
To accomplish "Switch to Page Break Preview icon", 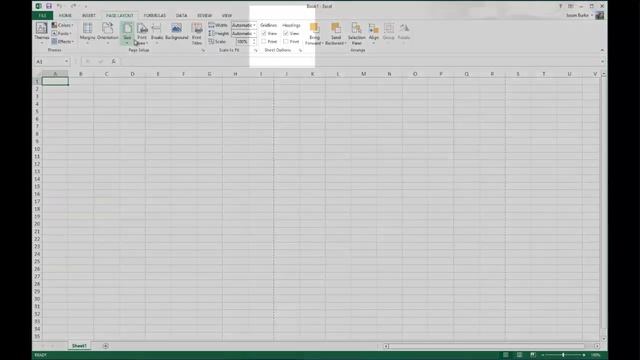I will 533,355.
